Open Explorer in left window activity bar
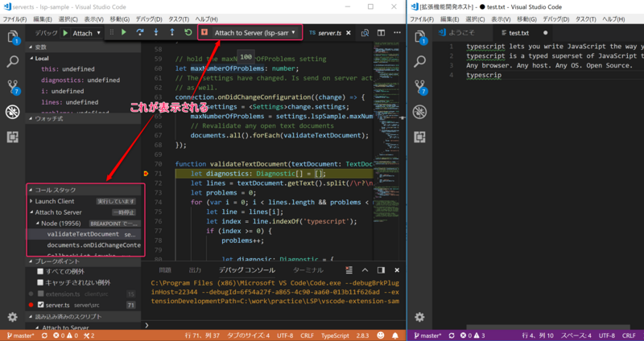 [13, 37]
